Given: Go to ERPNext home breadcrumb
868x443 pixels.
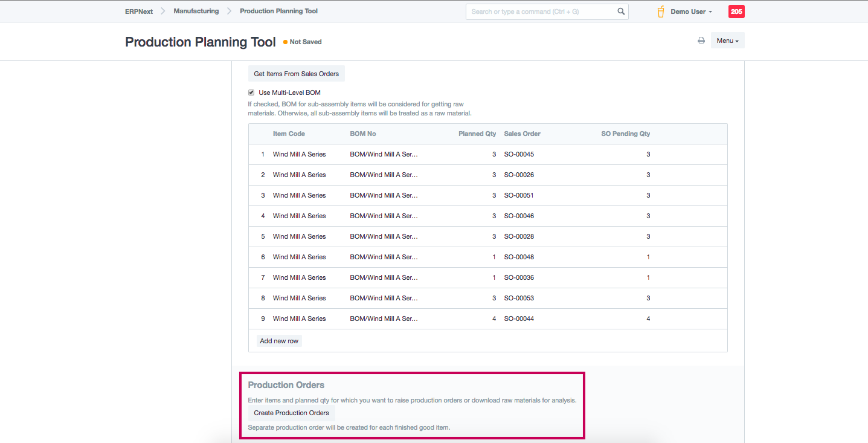Looking at the screenshot, I should (x=139, y=11).
